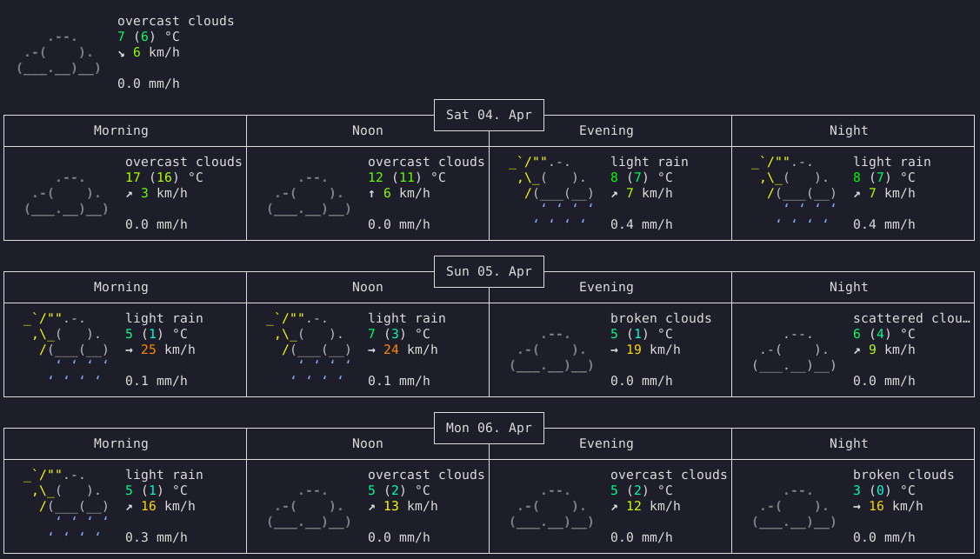This screenshot has height=559, width=980.
Task: Click Saturday evening light rain icon
Action: [x=551, y=193]
